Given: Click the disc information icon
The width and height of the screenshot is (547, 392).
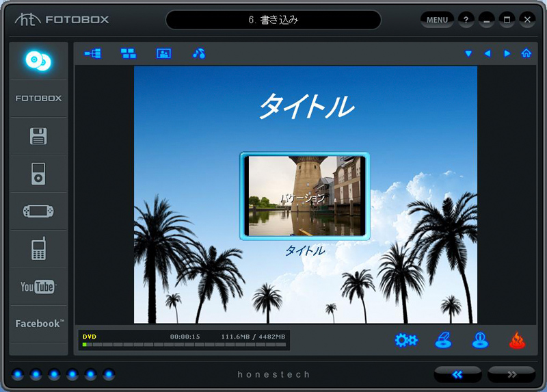Looking at the screenshot, I should coord(481,340).
